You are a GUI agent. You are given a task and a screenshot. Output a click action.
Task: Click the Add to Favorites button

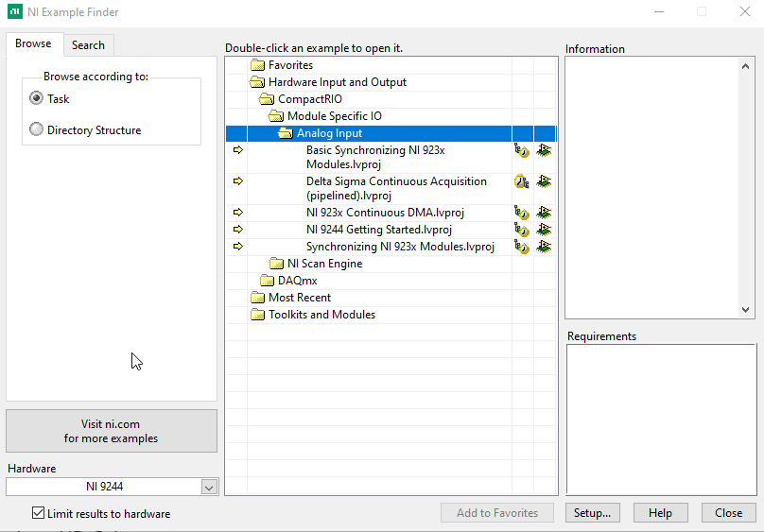pyautogui.click(x=497, y=513)
